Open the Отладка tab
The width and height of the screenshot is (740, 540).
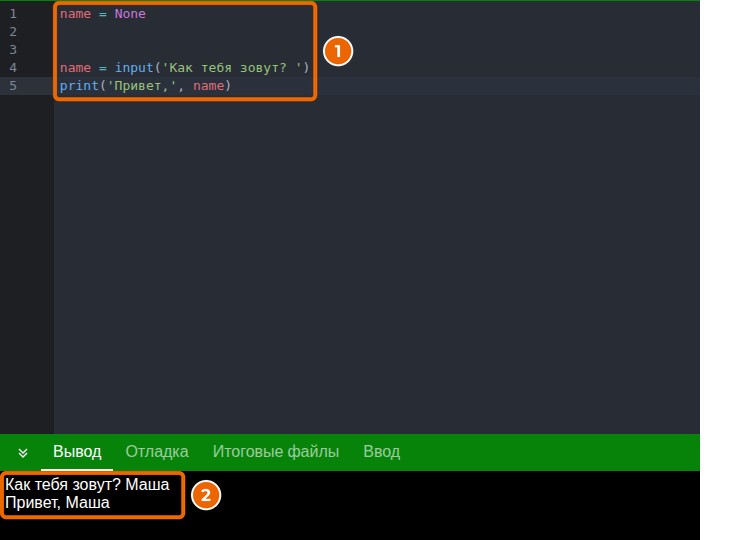click(157, 452)
